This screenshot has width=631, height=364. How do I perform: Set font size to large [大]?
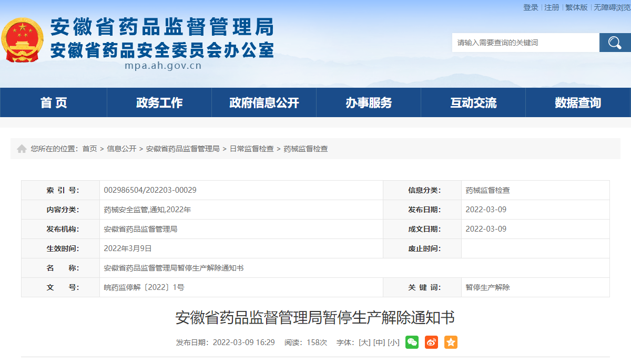[364, 342]
